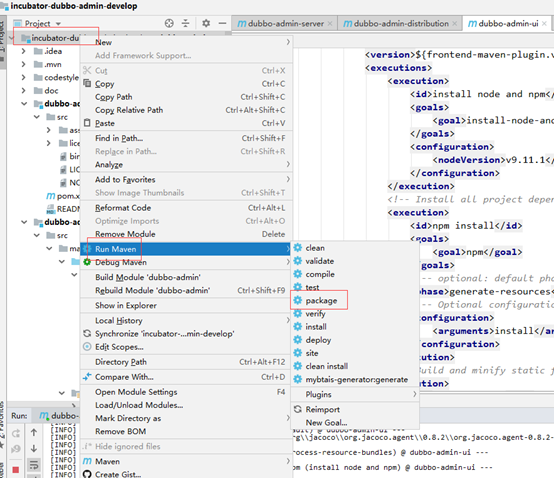
Task: Click Debug Maven menu entry
Action: pyautogui.click(x=120, y=262)
